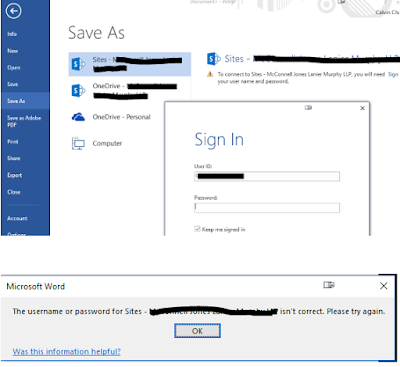Image resolution: width=400 pixels, height=367 pixels.
Task: Confirm the Microsoft Word error with OK
Action: 197,331
